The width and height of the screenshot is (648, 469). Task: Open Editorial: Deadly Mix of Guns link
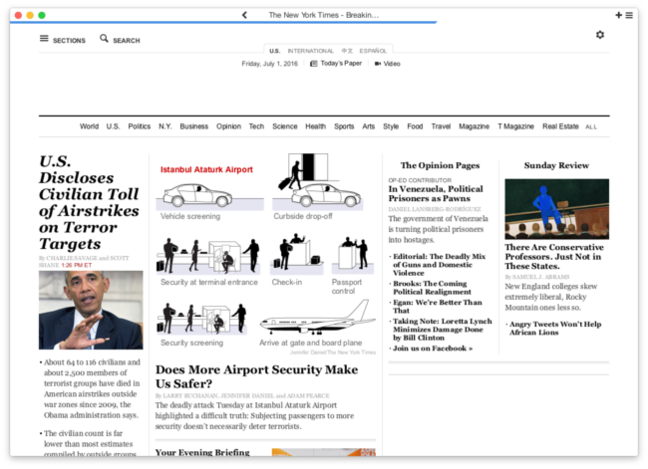pos(439,264)
